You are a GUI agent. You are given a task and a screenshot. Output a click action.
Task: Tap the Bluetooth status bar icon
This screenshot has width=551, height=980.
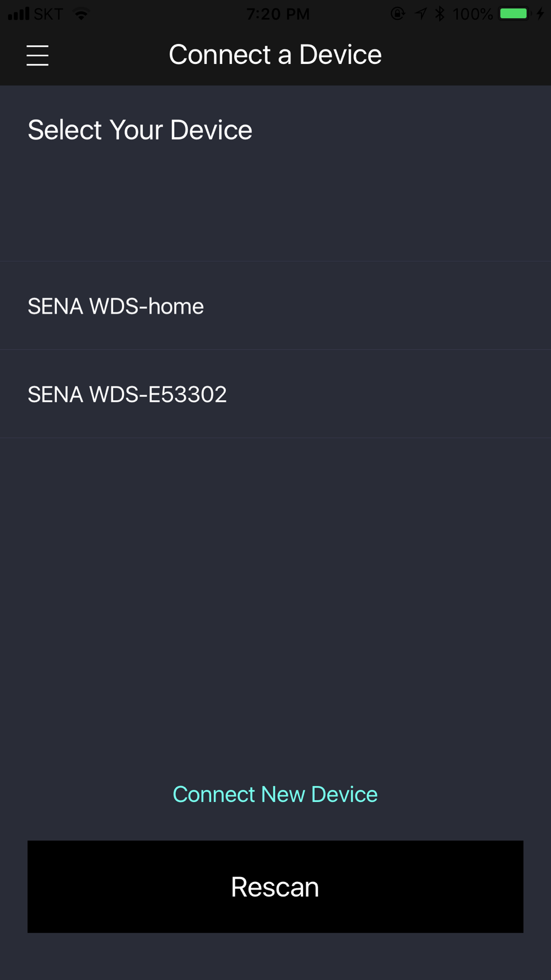(440, 14)
